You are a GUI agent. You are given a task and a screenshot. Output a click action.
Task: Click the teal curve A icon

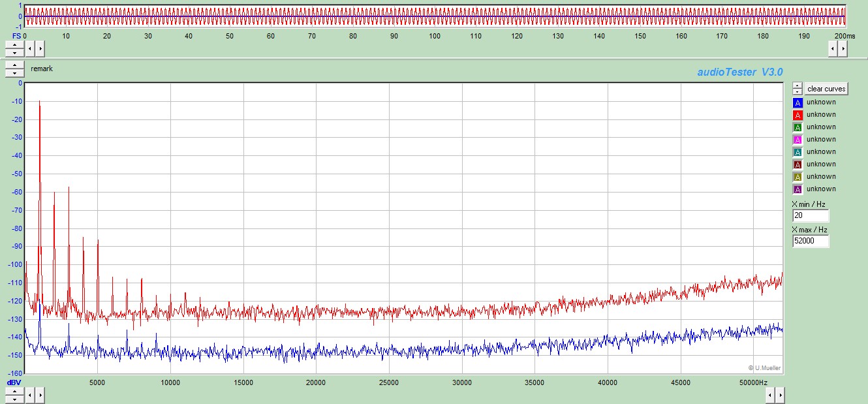click(797, 152)
